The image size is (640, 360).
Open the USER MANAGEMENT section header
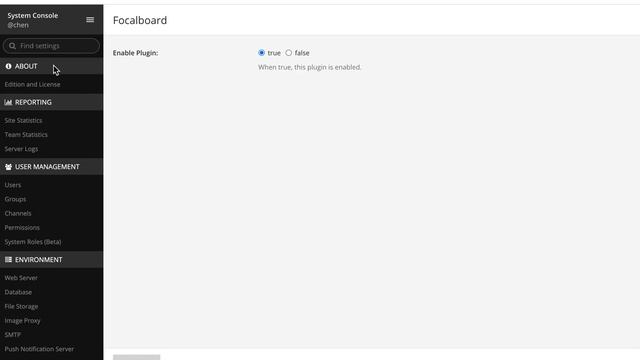click(x=51, y=167)
